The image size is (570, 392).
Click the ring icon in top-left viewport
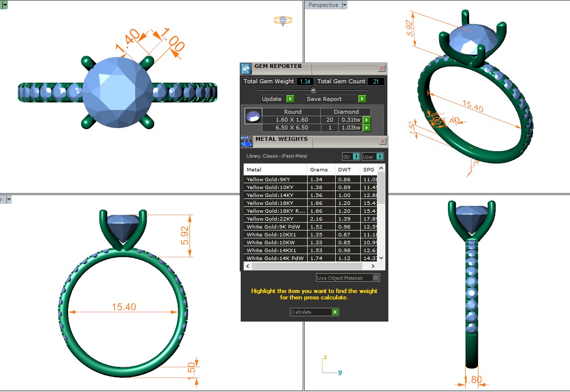pyautogui.click(x=283, y=21)
